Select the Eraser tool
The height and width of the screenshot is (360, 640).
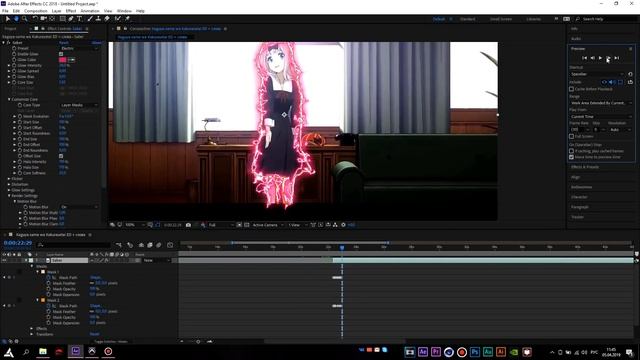click(107, 19)
